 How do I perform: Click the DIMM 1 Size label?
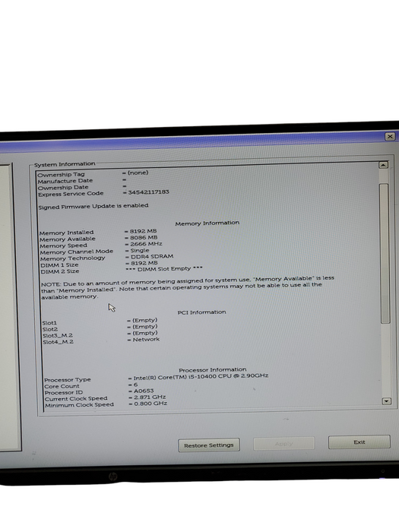[x=59, y=265]
